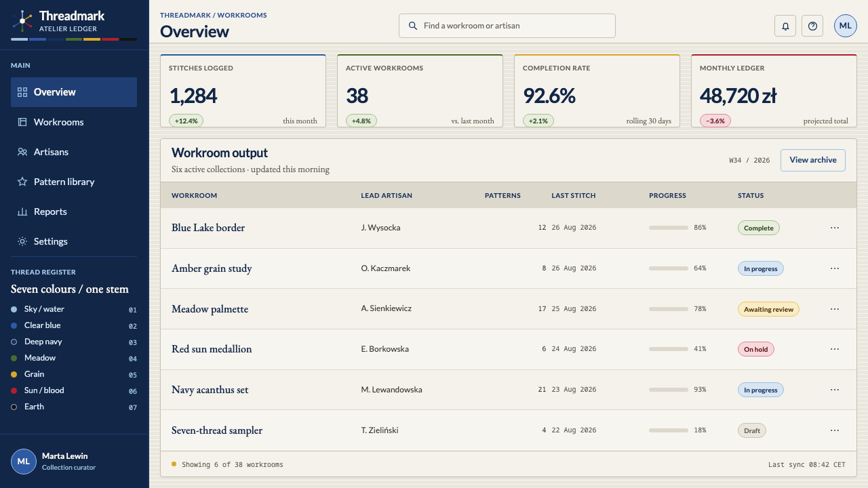868x488 pixels.
Task: Open Workrooms in the sidebar
Action: coord(74,122)
